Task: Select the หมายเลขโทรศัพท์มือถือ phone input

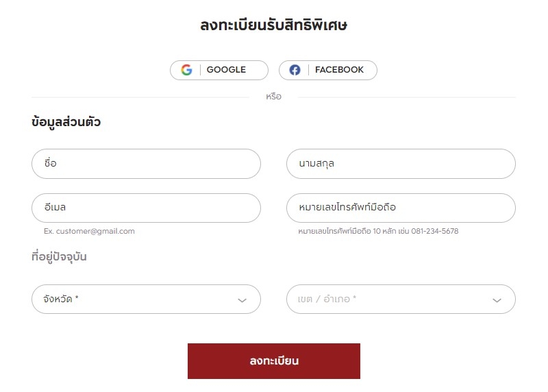Action: pyautogui.click(x=401, y=208)
